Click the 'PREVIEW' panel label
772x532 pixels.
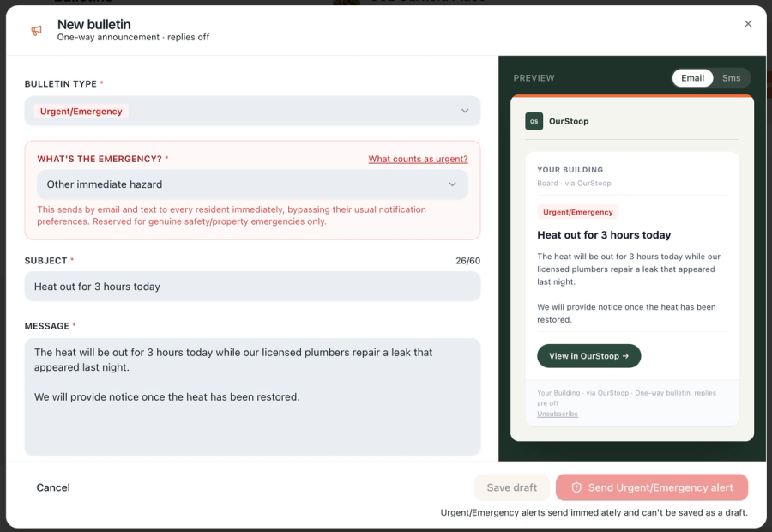pyautogui.click(x=534, y=78)
